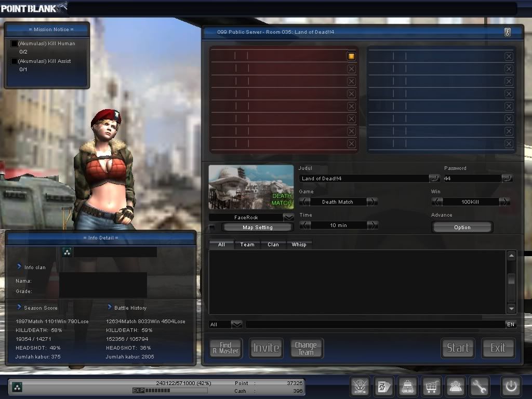Click the Point Blank logo
The height and width of the screenshot is (399, 532).
pyautogui.click(x=33, y=8)
